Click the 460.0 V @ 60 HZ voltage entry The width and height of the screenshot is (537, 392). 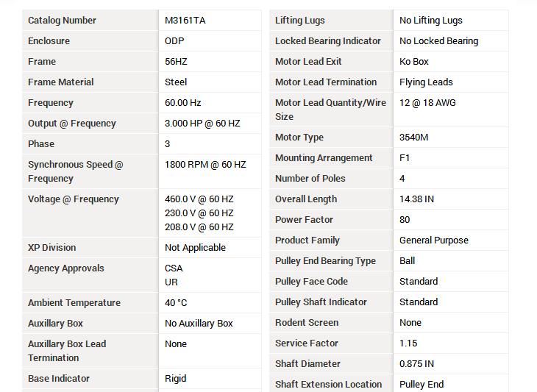point(199,199)
